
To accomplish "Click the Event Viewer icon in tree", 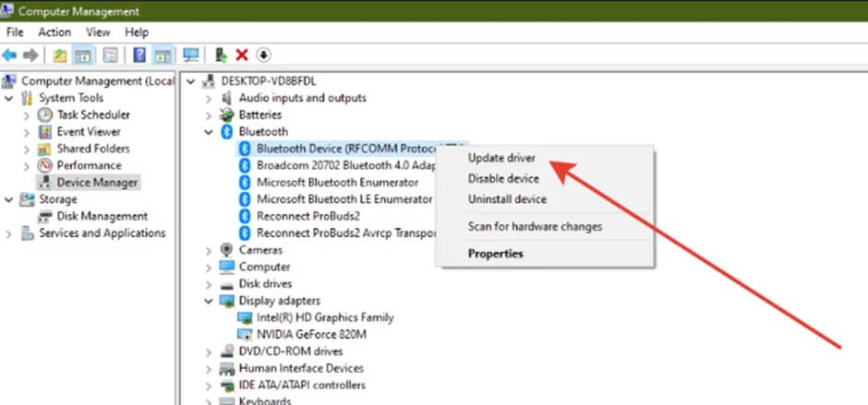I will (45, 132).
